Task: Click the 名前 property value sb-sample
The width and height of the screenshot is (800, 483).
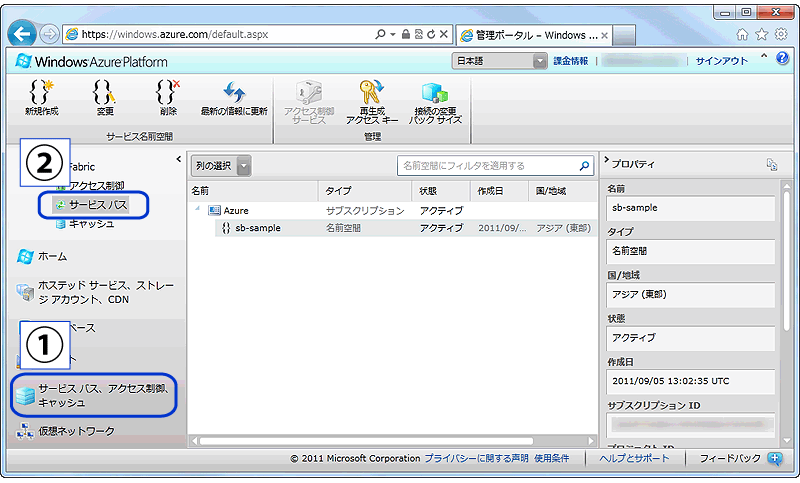Action: tap(690, 208)
